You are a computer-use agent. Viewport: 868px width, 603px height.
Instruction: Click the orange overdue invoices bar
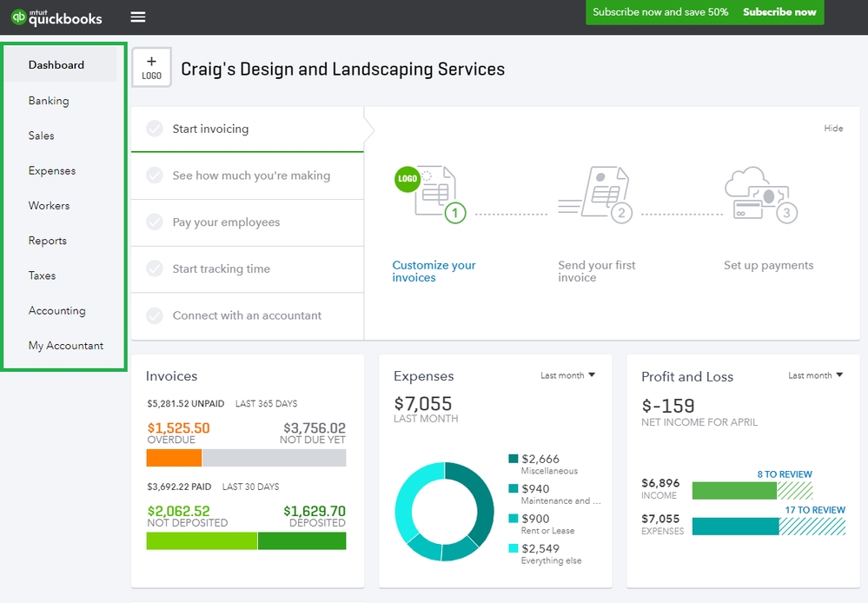174,457
